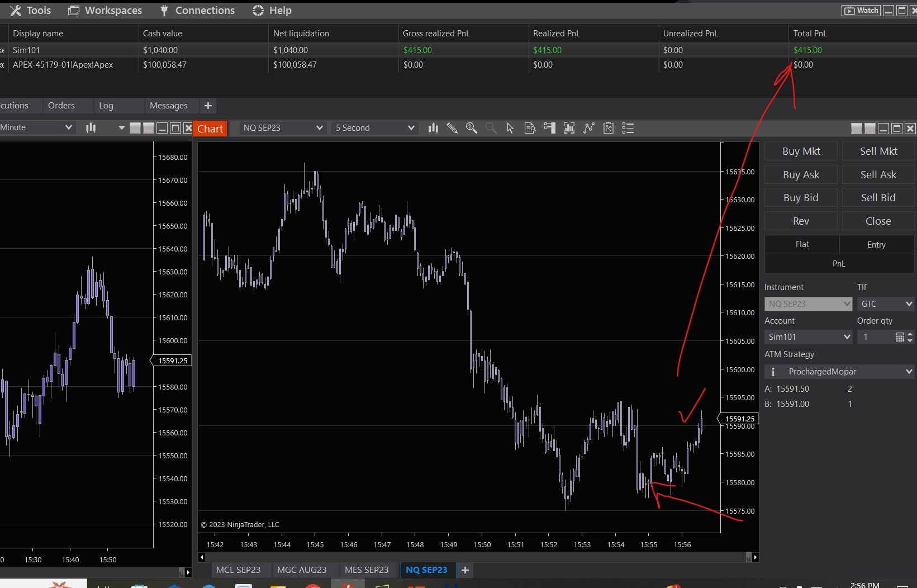Open the bar type icon in the NQ chart toolbar
The width and height of the screenshot is (917, 588).
click(433, 128)
